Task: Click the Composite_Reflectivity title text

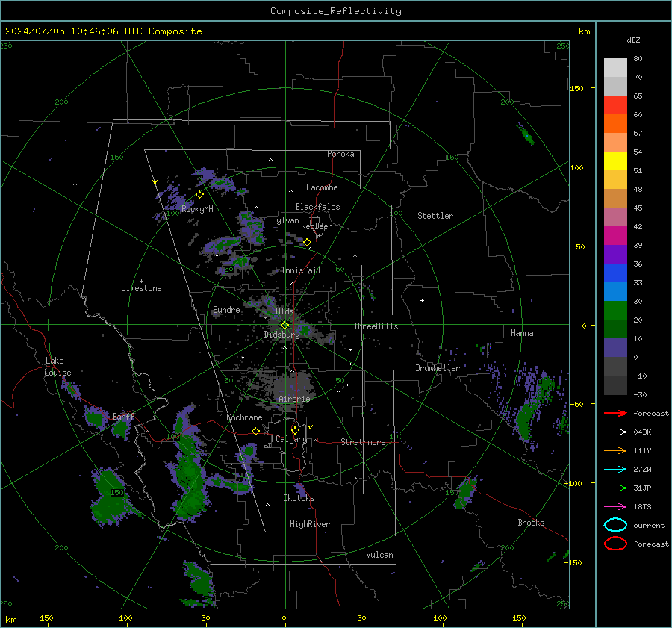Action: pos(336,11)
